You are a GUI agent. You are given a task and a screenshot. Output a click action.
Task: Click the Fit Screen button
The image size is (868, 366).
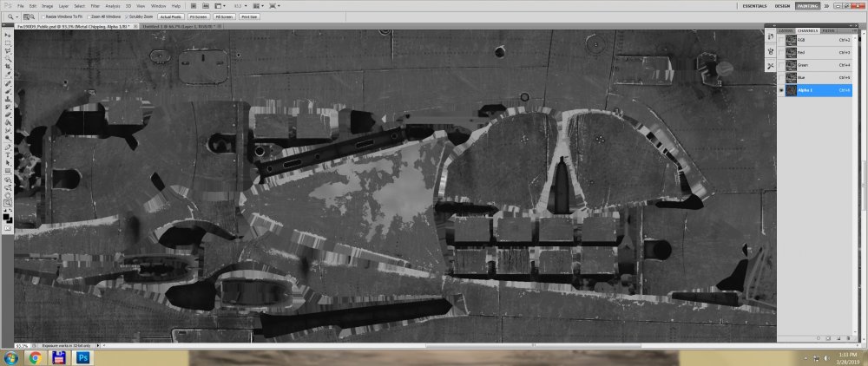(x=199, y=16)
